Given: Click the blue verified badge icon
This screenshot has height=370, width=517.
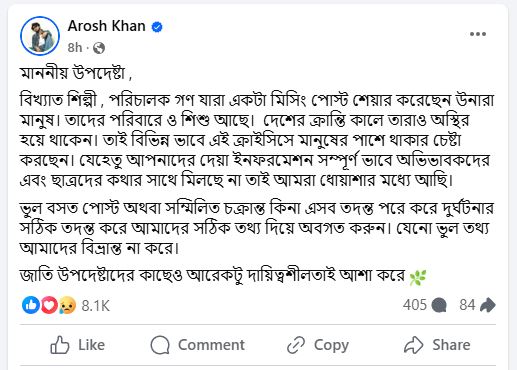Looking at the screenshot, I should pyautogui.click(x=157, y=27).
